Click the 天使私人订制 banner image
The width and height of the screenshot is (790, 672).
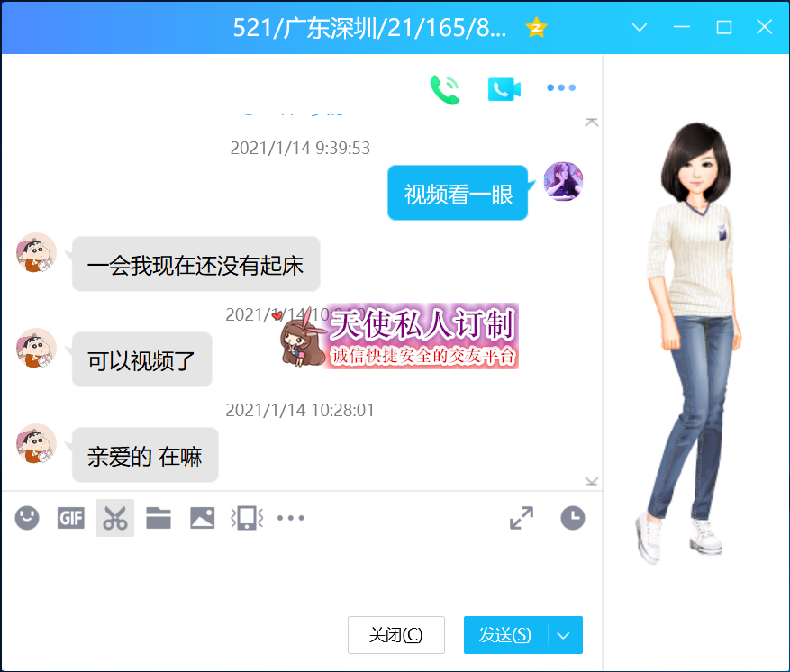[399, 335]
